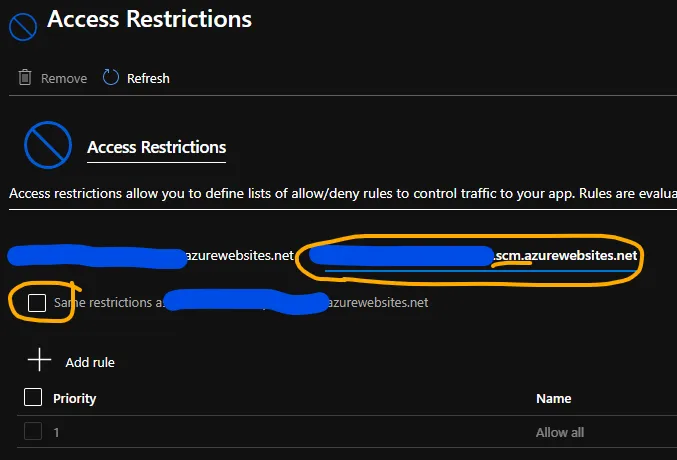Image resolution: width=677 pixels, height=460 pixels.
Task: Choose the Add rule text button
Action: point(90,362)
